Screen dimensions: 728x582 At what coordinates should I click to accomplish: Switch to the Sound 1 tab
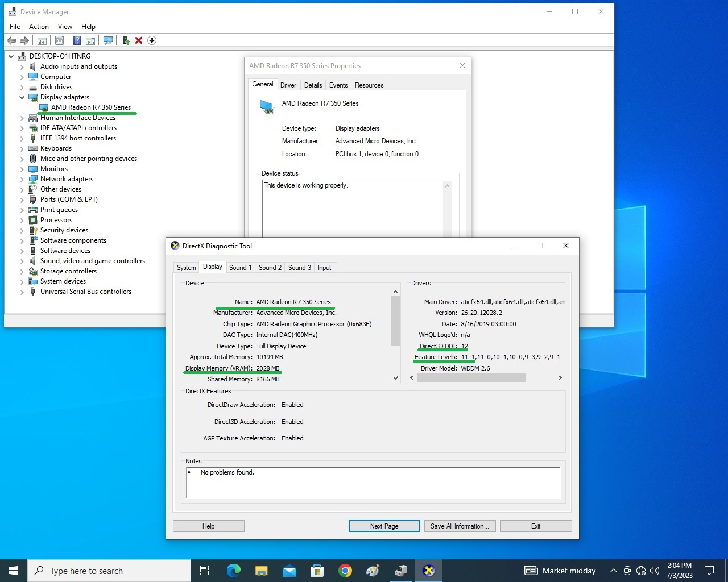pyautogui.click(x=240, y=268)
